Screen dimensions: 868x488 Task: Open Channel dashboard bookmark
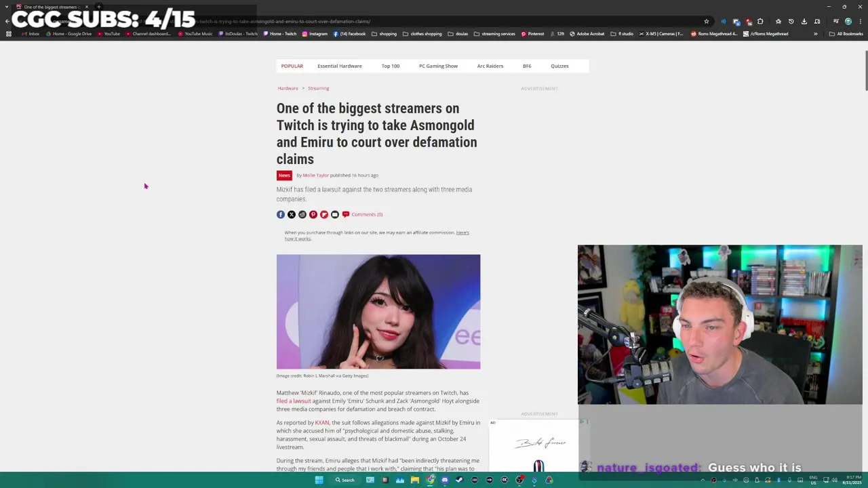pos(149,34)
